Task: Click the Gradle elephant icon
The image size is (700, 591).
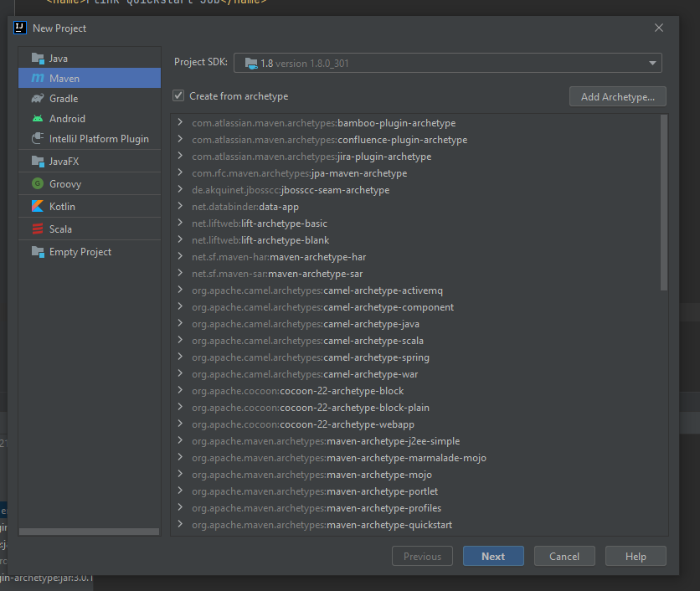Action: (x=38, y=98)
